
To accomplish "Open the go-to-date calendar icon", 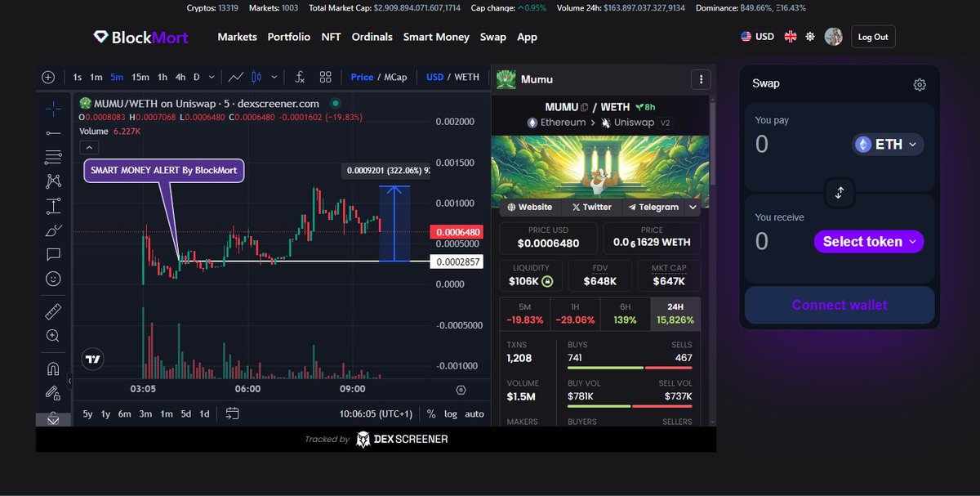I will click(x=232, y=413).
